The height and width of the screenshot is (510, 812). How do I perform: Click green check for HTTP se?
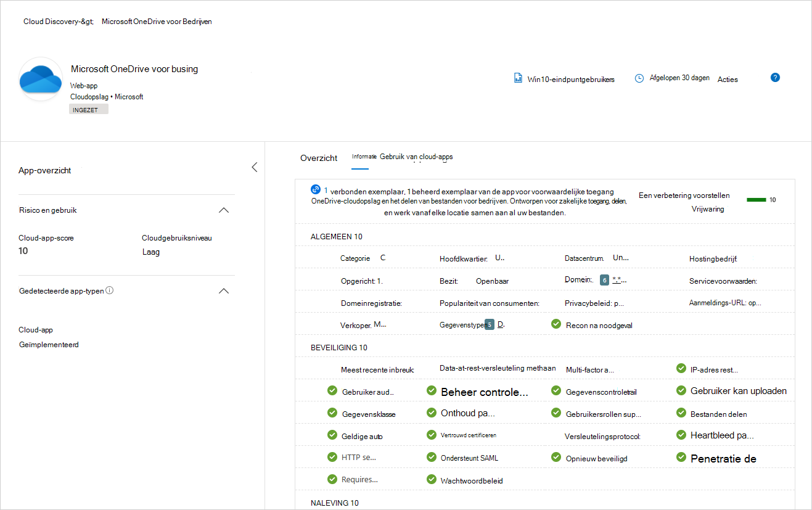pos(332,457)
